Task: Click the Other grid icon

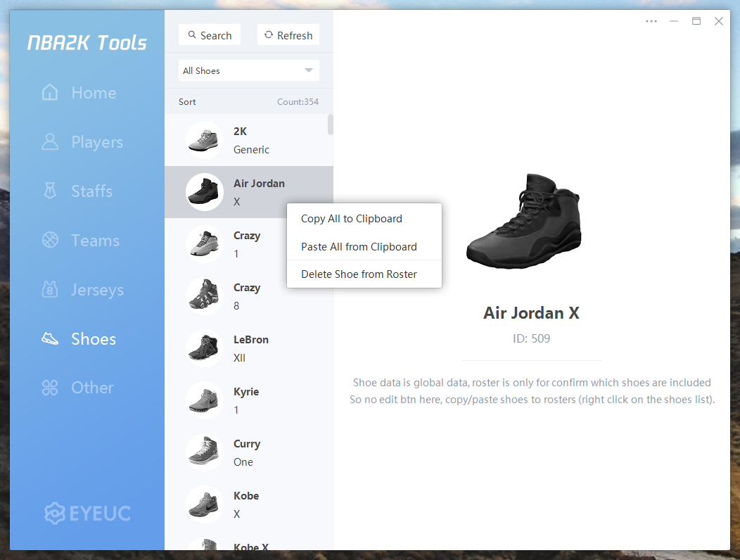Action: tap(50, 388)
